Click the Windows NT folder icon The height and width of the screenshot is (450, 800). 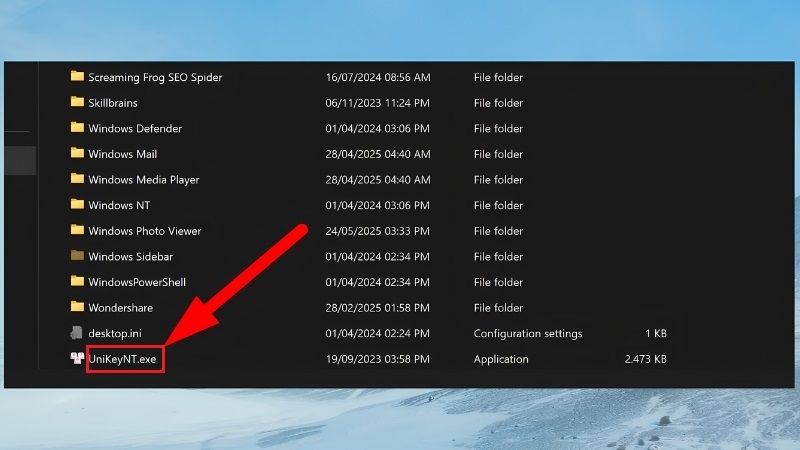(x=77, y=204)
